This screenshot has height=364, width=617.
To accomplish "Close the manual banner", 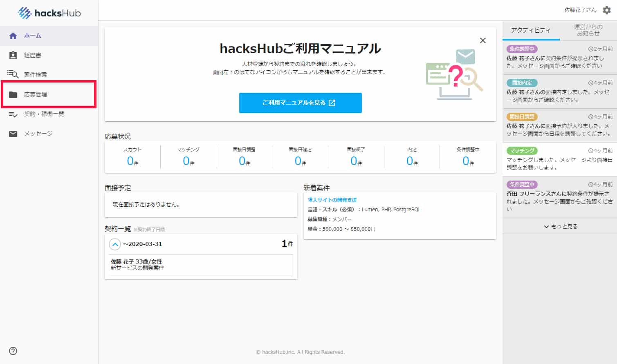I will 483,40.
